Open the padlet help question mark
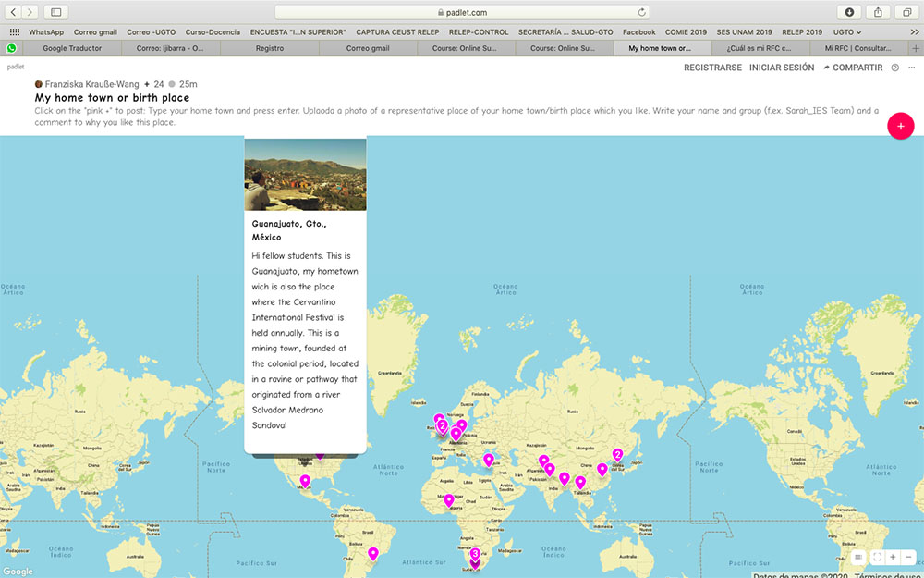 pyautogui.click(x=894, y=68)
